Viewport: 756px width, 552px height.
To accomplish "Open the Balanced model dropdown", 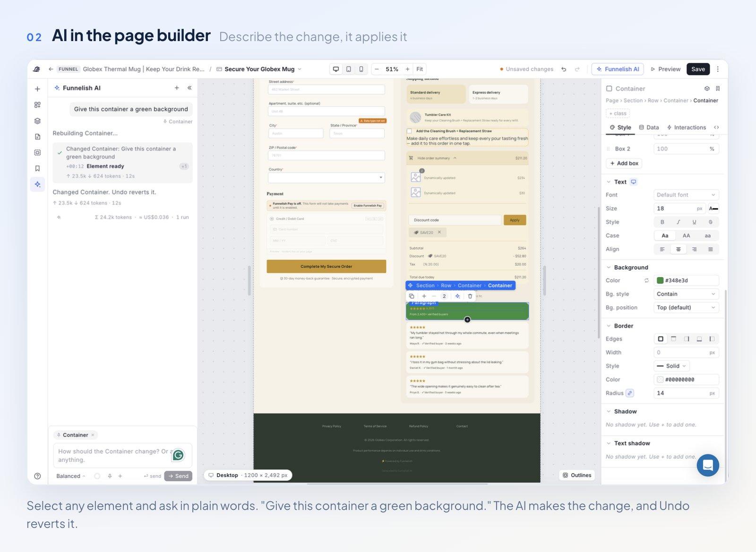I will [x=71, y=476].
